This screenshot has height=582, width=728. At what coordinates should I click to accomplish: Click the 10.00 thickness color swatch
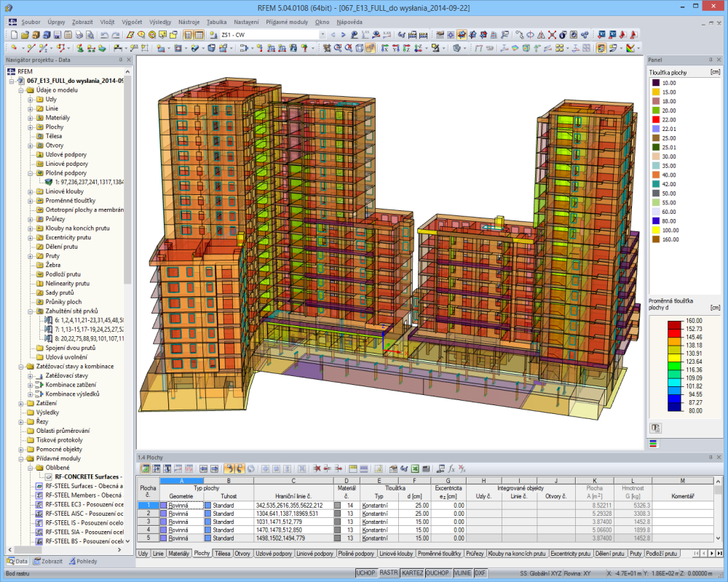(x=656, y=83)
